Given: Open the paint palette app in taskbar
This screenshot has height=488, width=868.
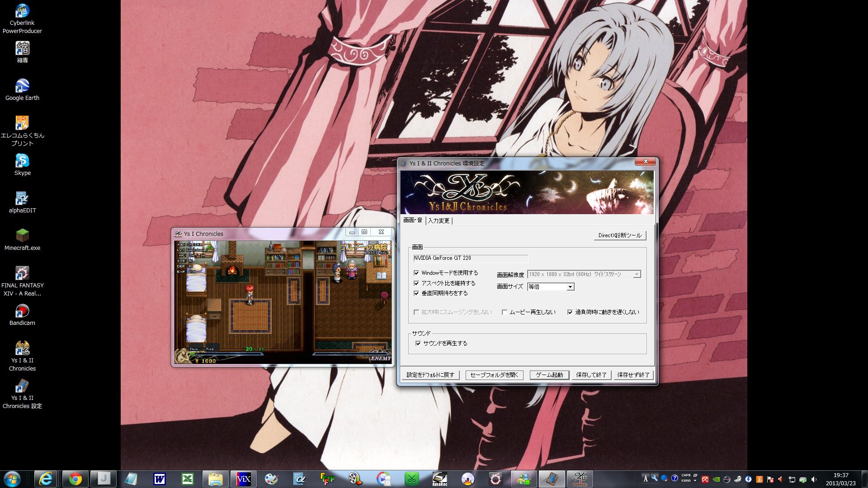Looking at the screenshot, I should [x=271, y=479].
